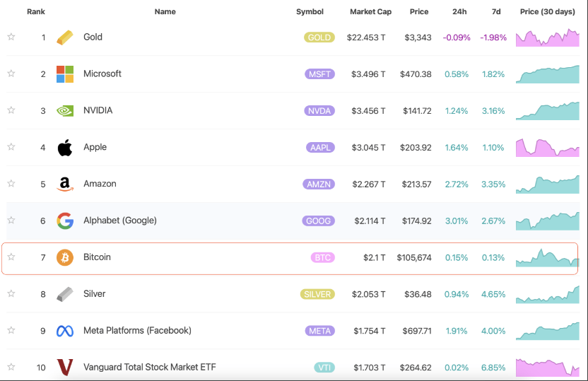The height and width of the screenshot is (381, 588).
Task: Click Gold's market cap $22.453 T
Action: coord(366,37)
